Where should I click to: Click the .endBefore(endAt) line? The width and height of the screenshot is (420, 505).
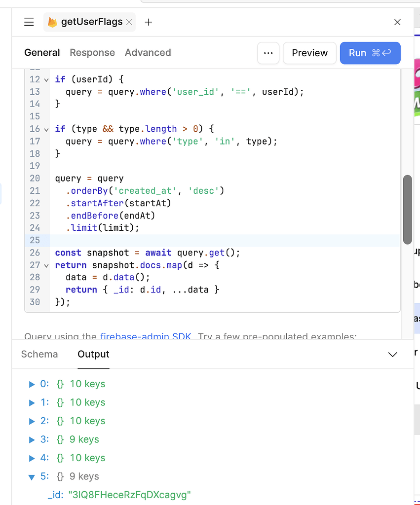pos(110,216)
